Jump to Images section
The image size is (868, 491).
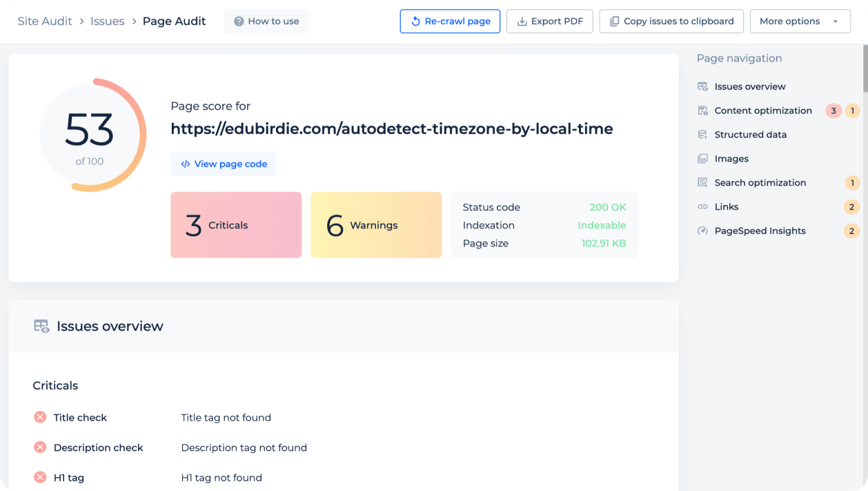point(731,159)
